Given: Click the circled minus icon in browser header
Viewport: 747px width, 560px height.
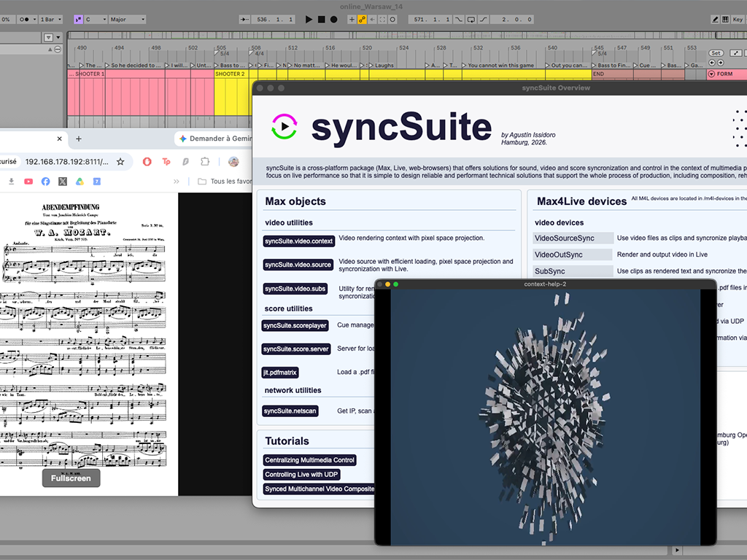Looking at the screenshot, I should pos(58,49).
